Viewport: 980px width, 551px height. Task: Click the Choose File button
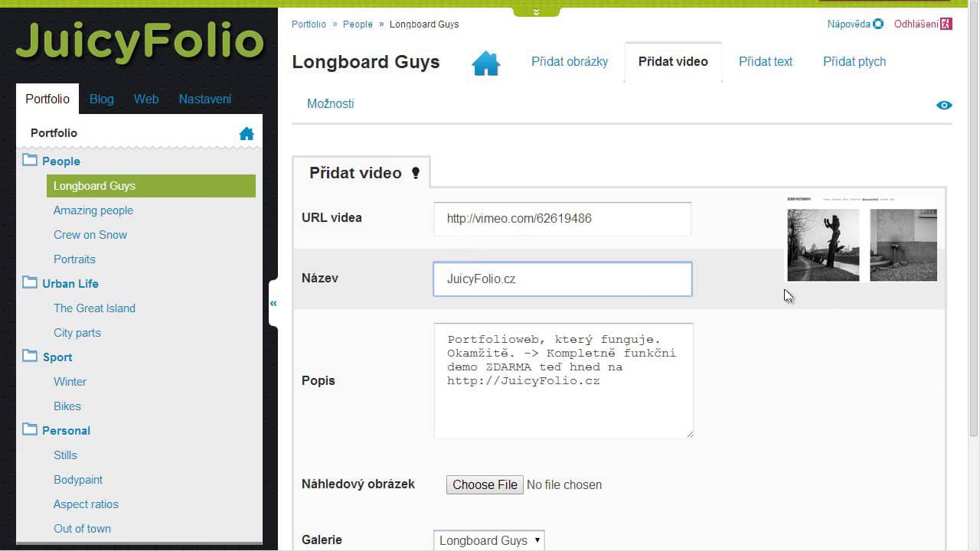(x=485, y=484)
